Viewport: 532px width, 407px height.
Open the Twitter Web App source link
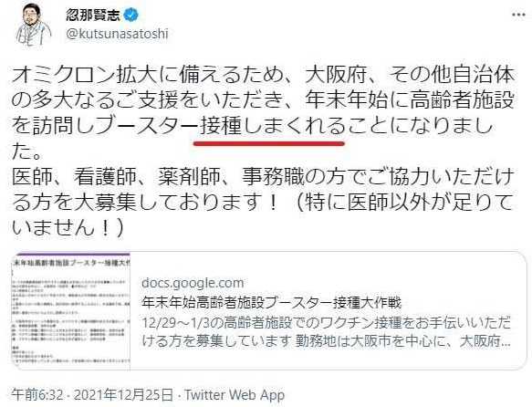pyautogui.click(x=235, y=395)
